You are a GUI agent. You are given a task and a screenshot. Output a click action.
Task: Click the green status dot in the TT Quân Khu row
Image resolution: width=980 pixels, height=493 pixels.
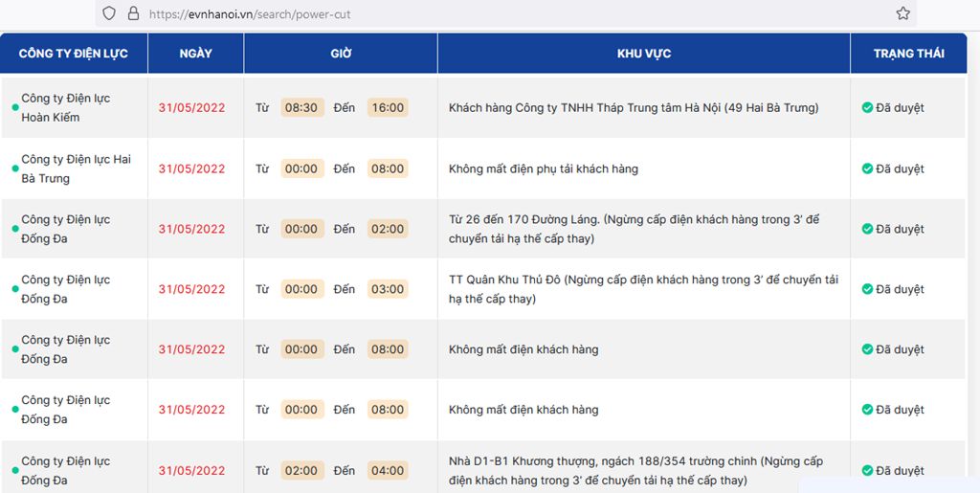pos(15,289)
